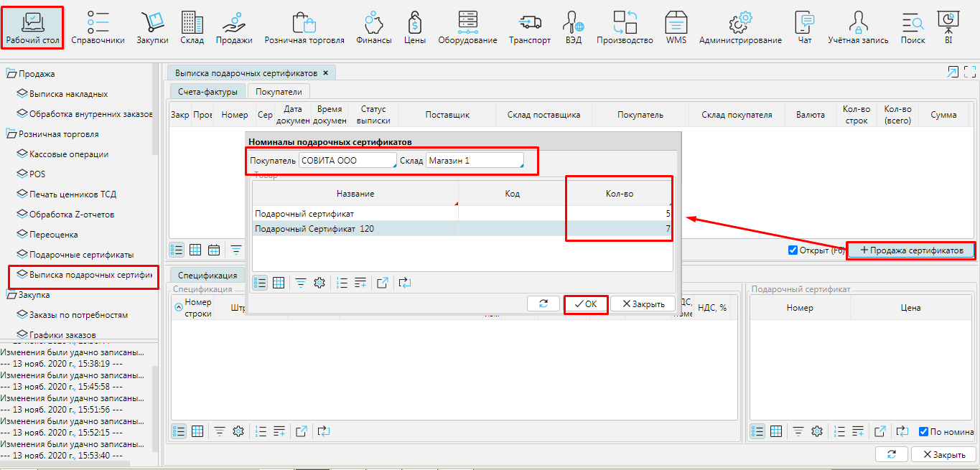Click the Склад warehouse icon

click(x=192, y=22)
